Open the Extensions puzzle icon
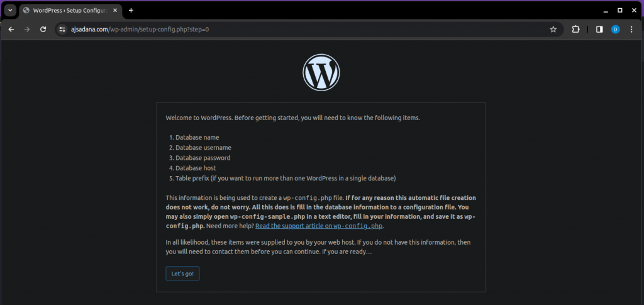644x305 pixels. coord(576,30)
